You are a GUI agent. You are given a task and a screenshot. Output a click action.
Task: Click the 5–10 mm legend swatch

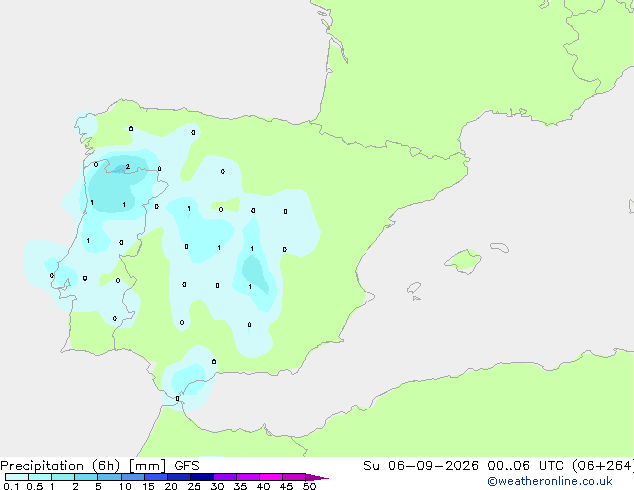109,477
